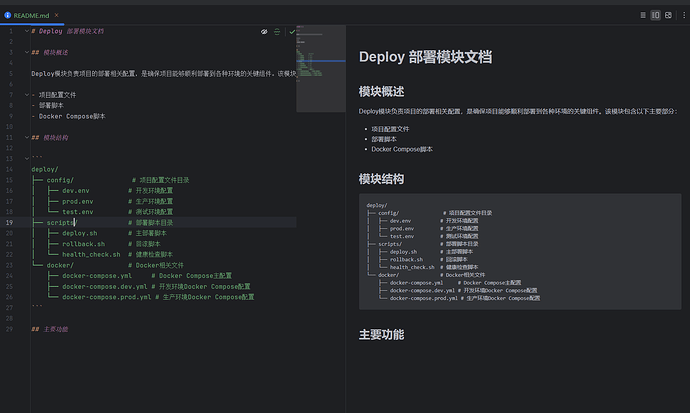
Task: Click 'health_check.sh' in the preview code block
Action: pos(412,267)
